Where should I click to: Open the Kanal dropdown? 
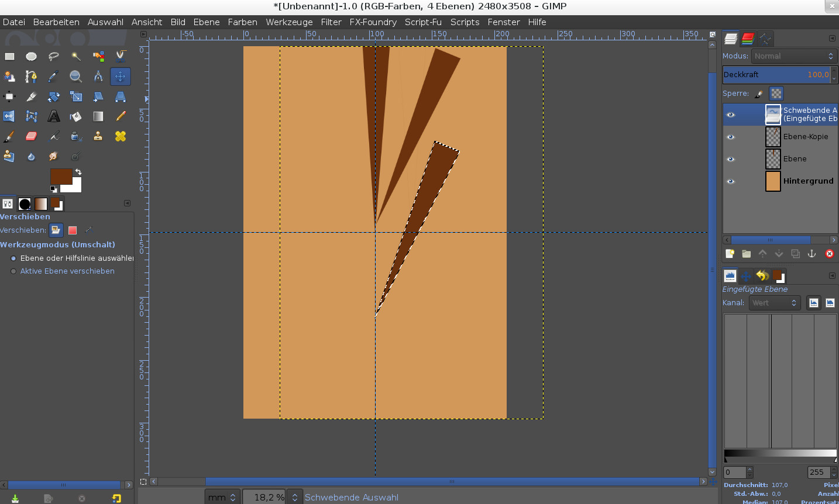775,303
